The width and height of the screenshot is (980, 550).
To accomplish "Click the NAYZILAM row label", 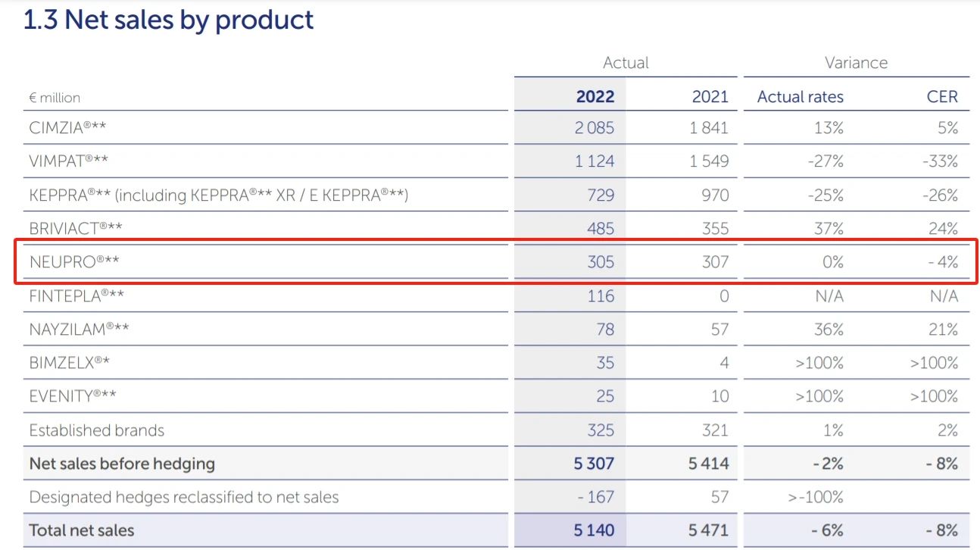I will pos(79,329).
